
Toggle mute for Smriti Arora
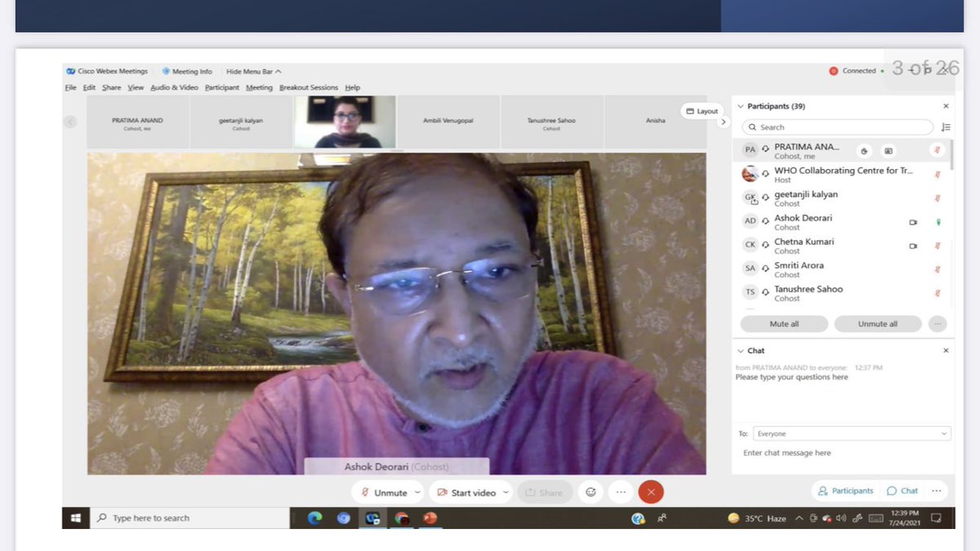pos(938,269)
